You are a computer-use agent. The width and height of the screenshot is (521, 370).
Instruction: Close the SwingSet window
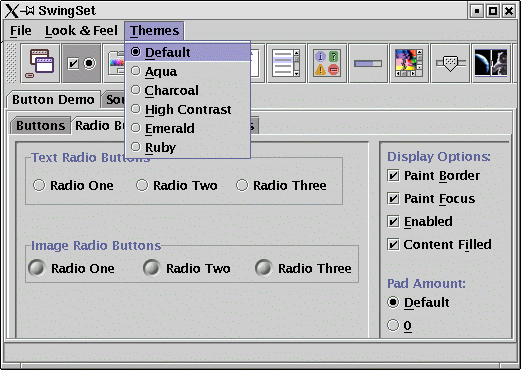pos(509,11)
